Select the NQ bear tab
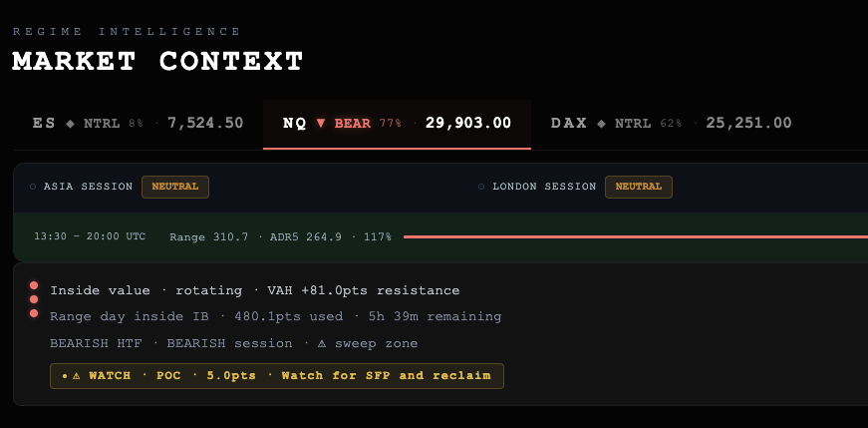This screenshot has height=428, width=868. pos(397,124)
